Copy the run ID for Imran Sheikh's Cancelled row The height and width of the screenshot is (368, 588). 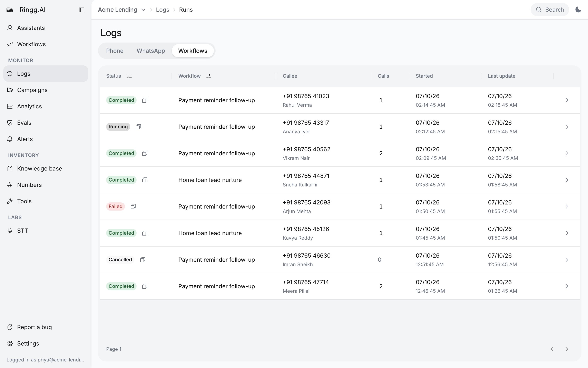(x=143, y=259)
